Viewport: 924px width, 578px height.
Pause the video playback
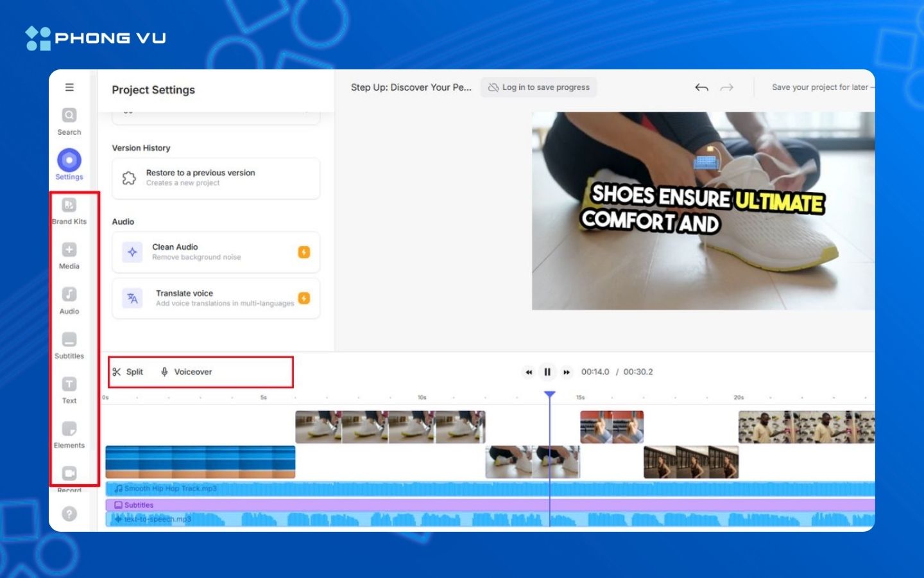[x=547, y=372]
